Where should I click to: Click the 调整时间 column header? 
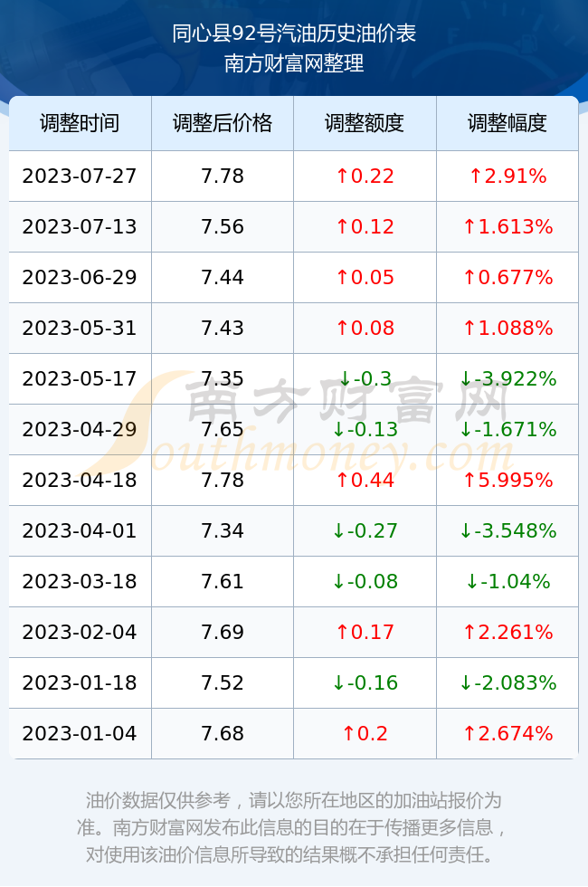tap(80, 123)
